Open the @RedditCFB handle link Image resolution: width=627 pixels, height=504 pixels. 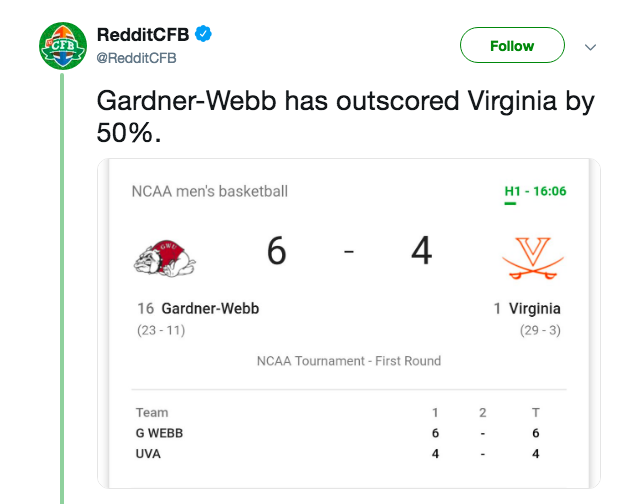click(x=136, y=58)
